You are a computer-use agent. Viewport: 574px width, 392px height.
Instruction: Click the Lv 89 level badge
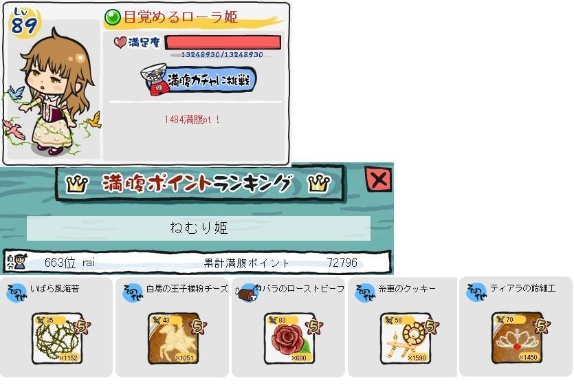pyautogui.click(x=24, y=23)
